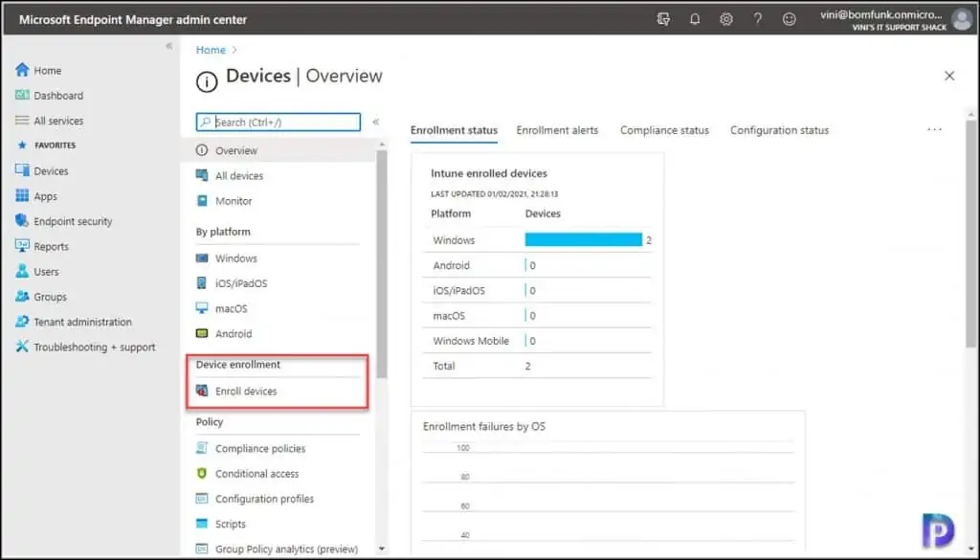The image size is (980, 560).
Task: Click the Home breadcrumb link
Action: point(211,50)
